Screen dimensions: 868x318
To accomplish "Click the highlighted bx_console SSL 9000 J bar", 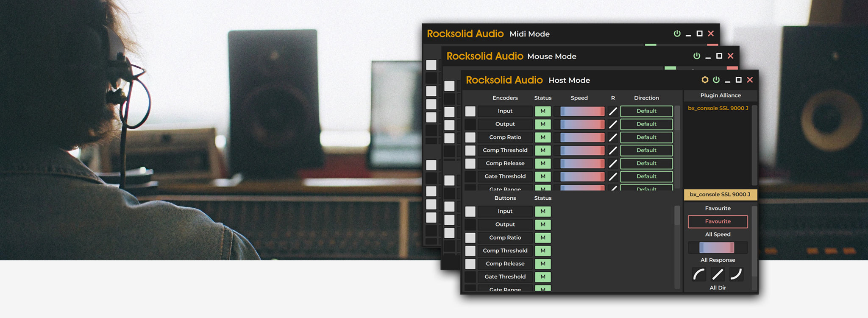I will (720, 195).
